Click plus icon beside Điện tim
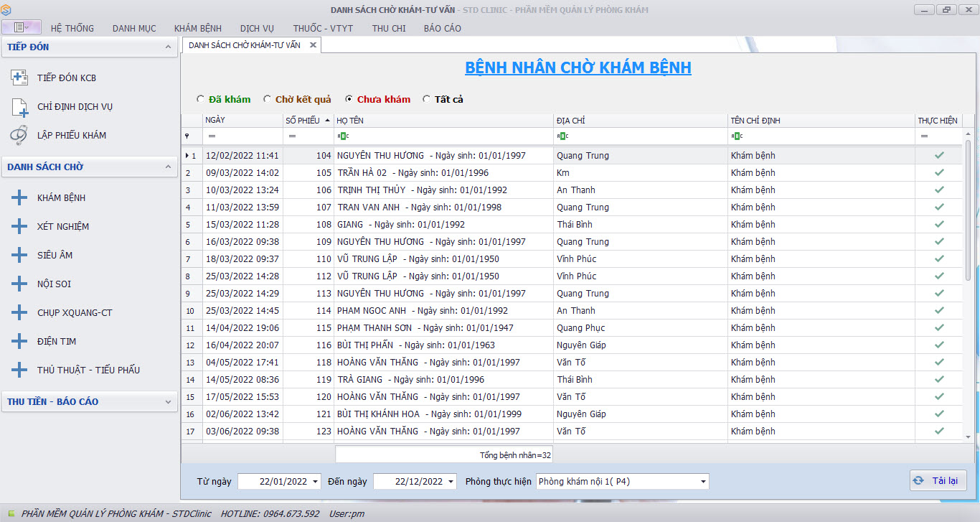Screen dimensions: 980x522 click(19, 341)
